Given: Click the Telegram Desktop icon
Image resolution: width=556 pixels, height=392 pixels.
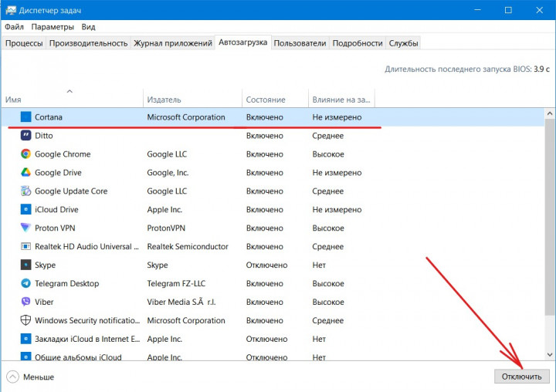Looking at the screenshot, I should 25,284.
